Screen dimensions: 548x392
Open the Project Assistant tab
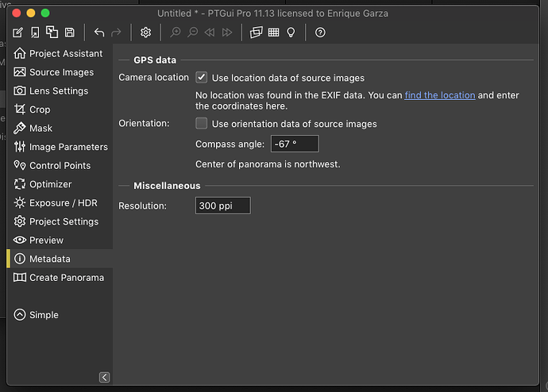pos(65,53)
